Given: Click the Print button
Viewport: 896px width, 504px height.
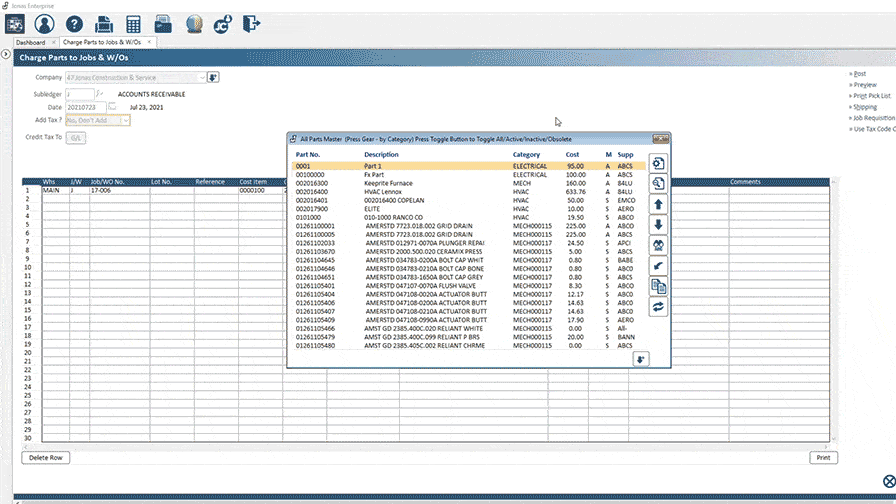Looking at the screenshot, I should [823, 458].
